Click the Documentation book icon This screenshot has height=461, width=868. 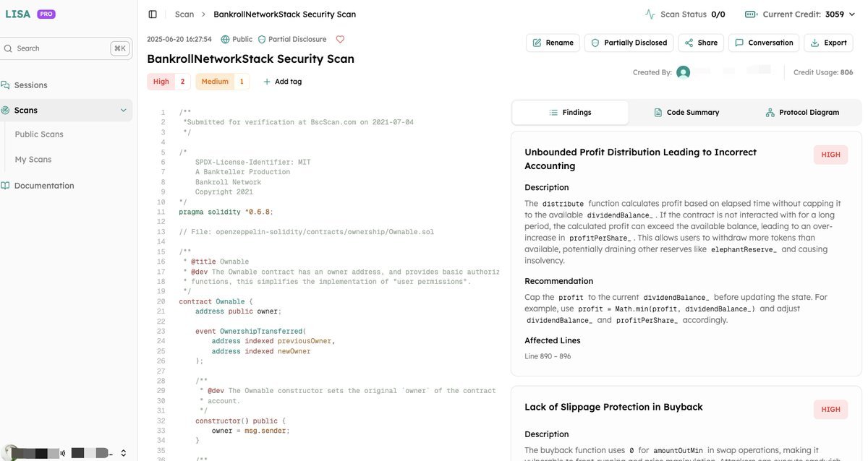[x=6, y=186]
